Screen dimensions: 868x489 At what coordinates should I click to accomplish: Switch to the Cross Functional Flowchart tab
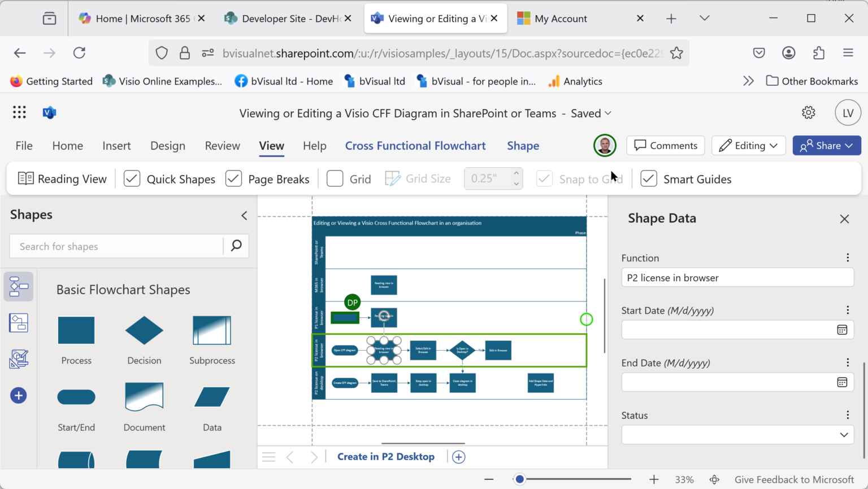point(415,145)
